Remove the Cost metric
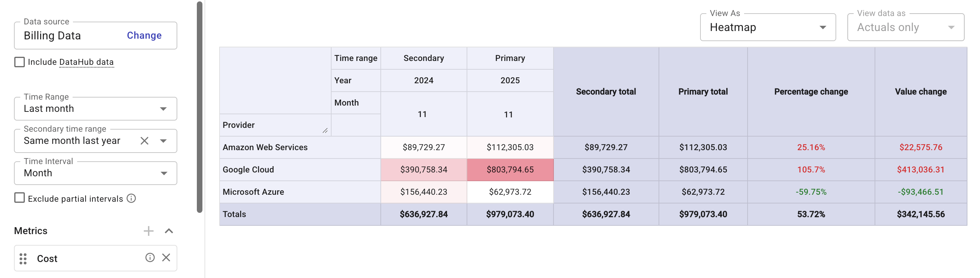Image resolution: width=980 pixels, height=278 pixels. 166,258
